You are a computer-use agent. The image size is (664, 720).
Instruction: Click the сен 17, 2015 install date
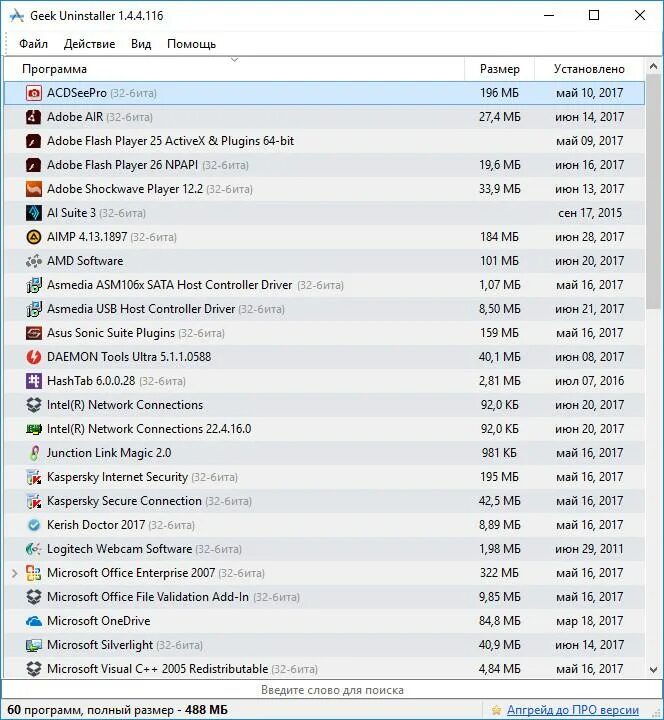(x=590, y=213)
